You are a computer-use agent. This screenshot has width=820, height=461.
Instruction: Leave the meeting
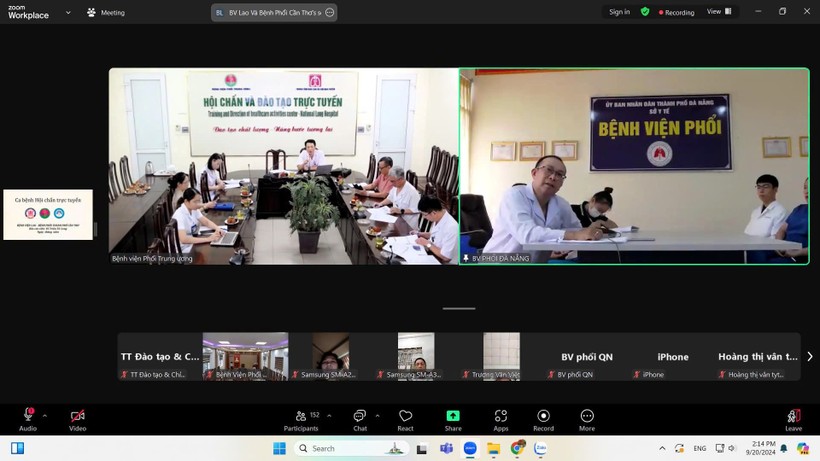click(x=793, y=419)
